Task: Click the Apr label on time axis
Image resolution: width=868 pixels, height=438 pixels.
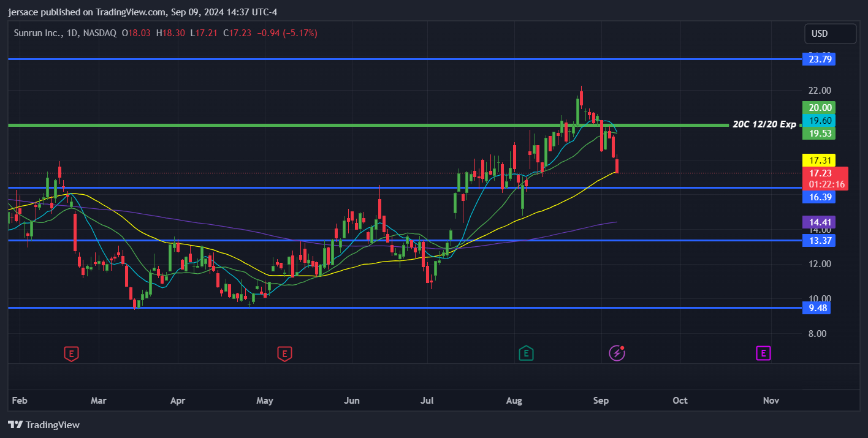Action: 177,401
